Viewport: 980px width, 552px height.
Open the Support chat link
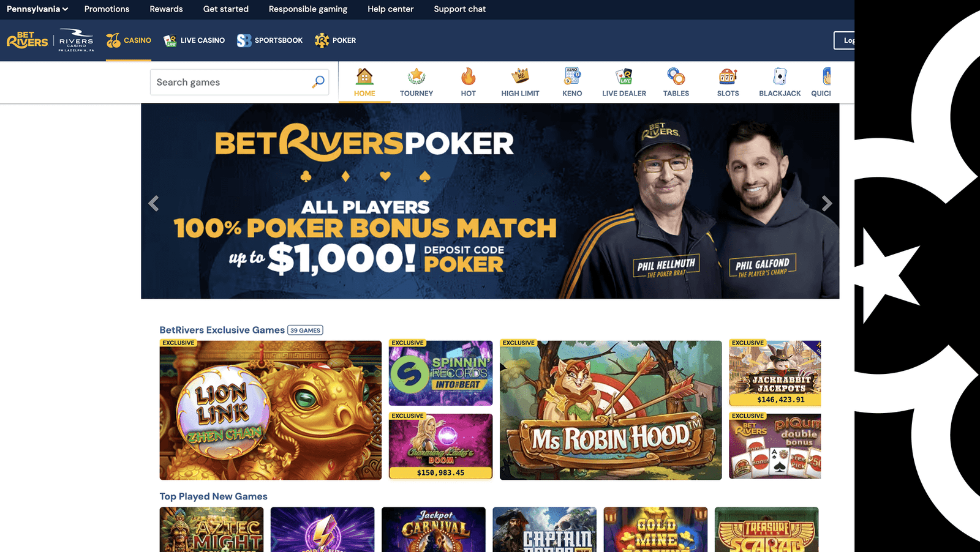460,9
